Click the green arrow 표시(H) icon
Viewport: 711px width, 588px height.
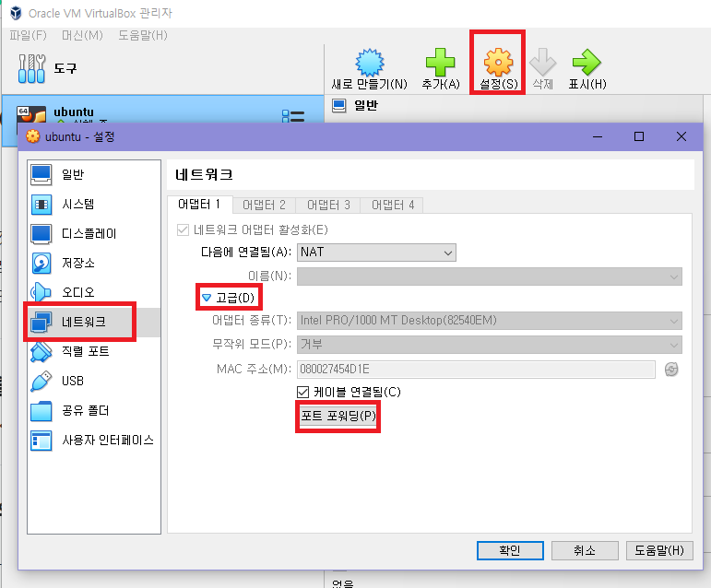[587, 62]
